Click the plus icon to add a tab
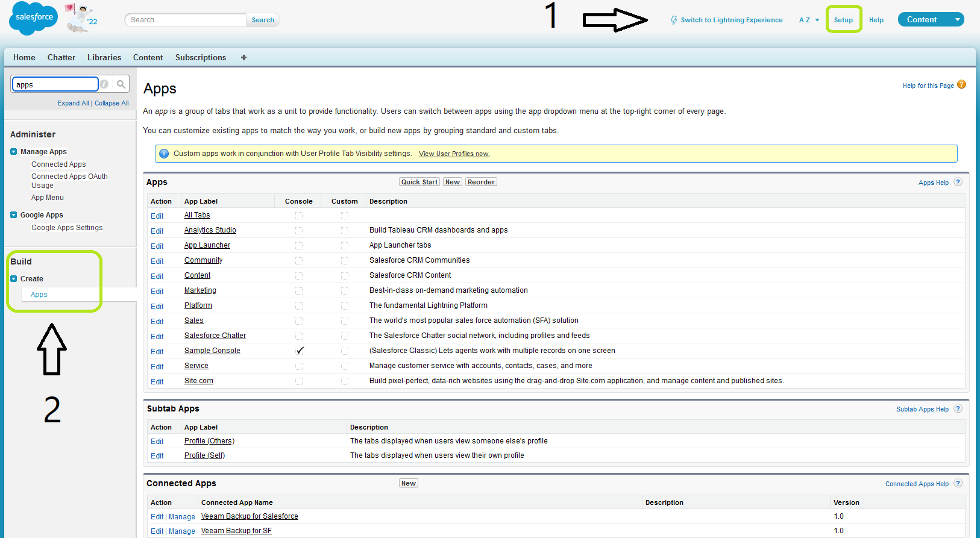The width and height of the screenshot is (980, 538). 243,57
